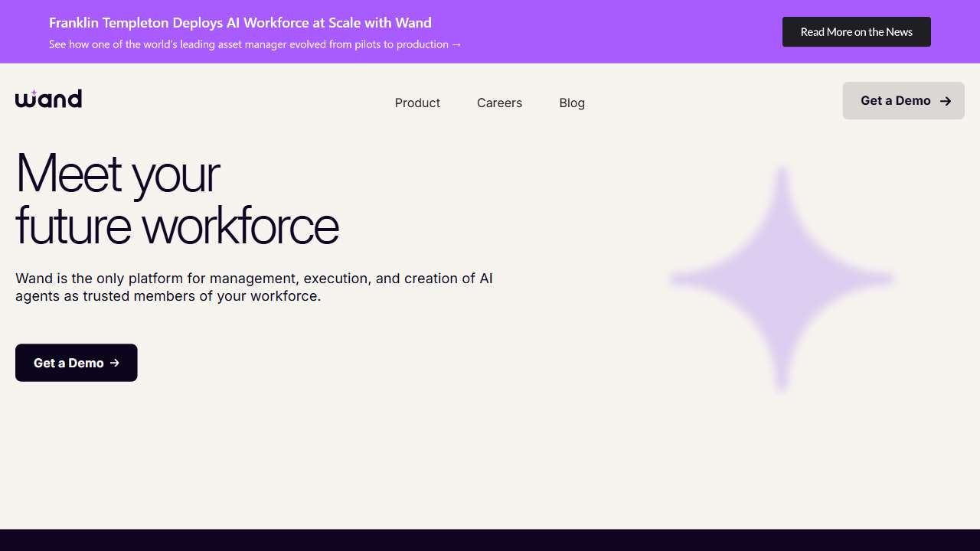Open the Careers page from the navigation
The width and height of the screenshot is (980, 551).
tap(499, 103)
